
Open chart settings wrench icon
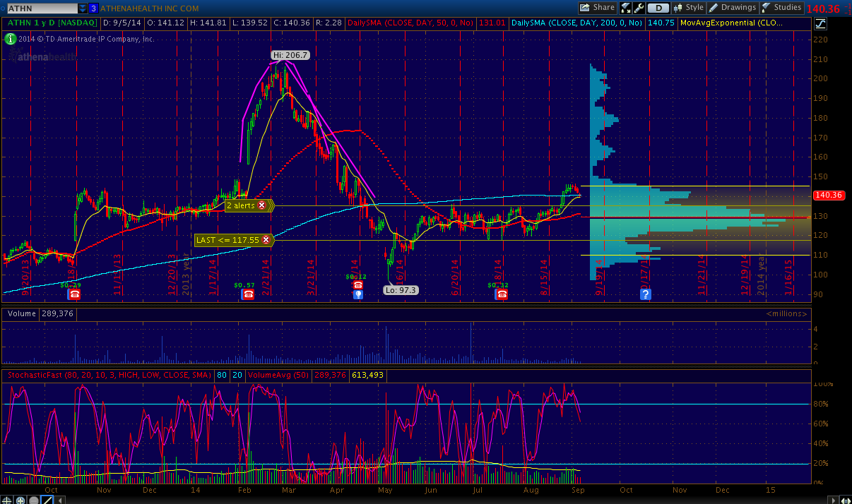639,8
